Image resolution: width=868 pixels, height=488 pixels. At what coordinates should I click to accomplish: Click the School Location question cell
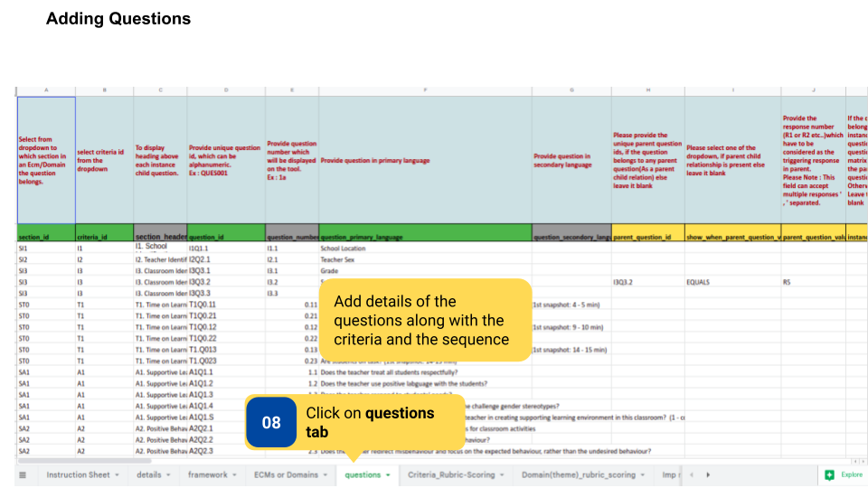pos(425,248)
